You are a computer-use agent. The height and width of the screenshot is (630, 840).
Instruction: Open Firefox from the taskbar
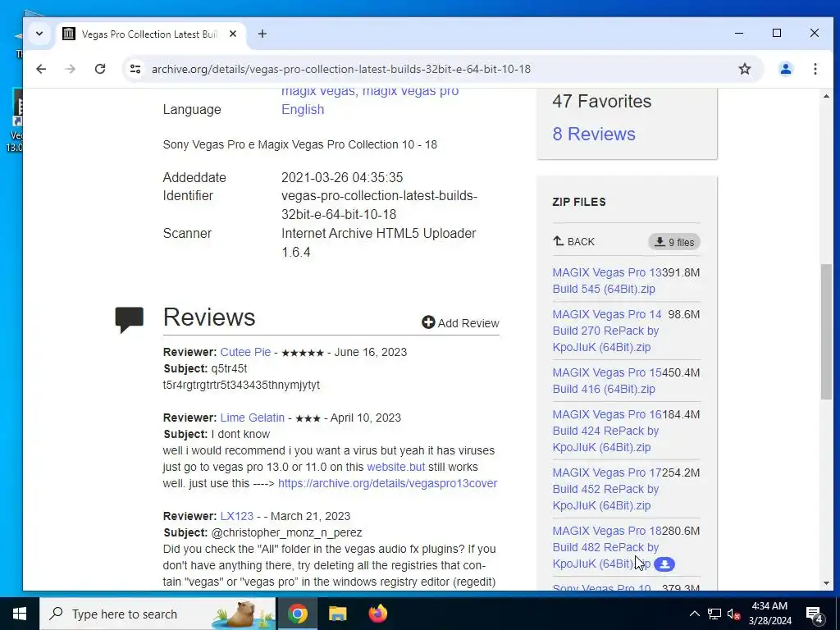click(377, 614)
